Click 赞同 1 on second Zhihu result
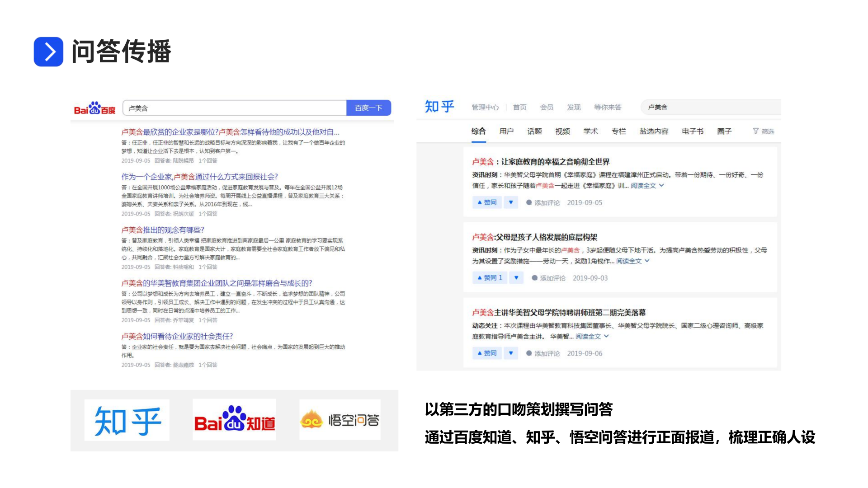The height and width of the screenshot is (488, 868). 490,278
